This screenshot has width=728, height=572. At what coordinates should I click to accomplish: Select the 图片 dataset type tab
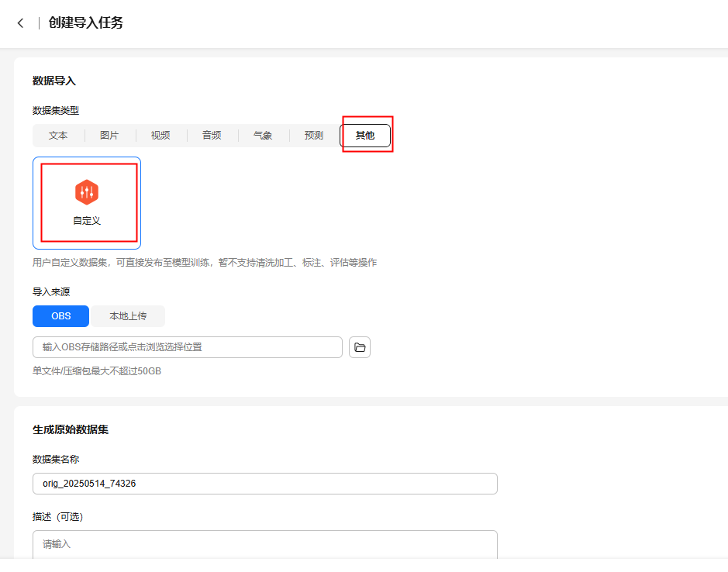click(109, 135)
